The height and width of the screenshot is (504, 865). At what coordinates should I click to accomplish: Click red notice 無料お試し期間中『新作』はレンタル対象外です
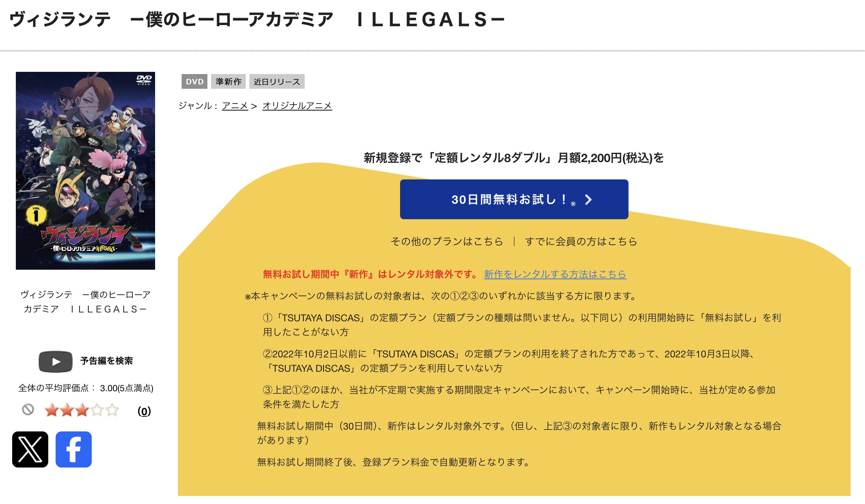(370, 274)
